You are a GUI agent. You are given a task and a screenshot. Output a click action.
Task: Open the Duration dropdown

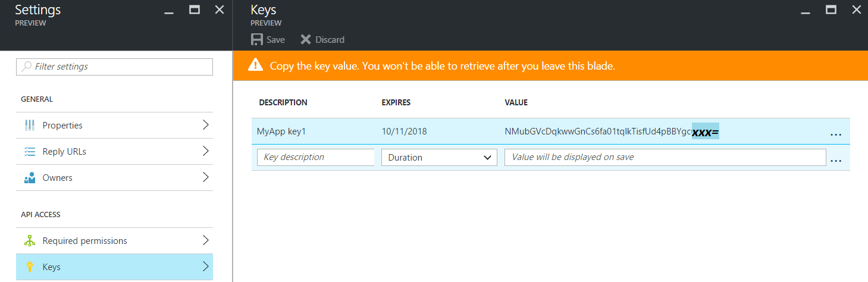coord(439,158)
